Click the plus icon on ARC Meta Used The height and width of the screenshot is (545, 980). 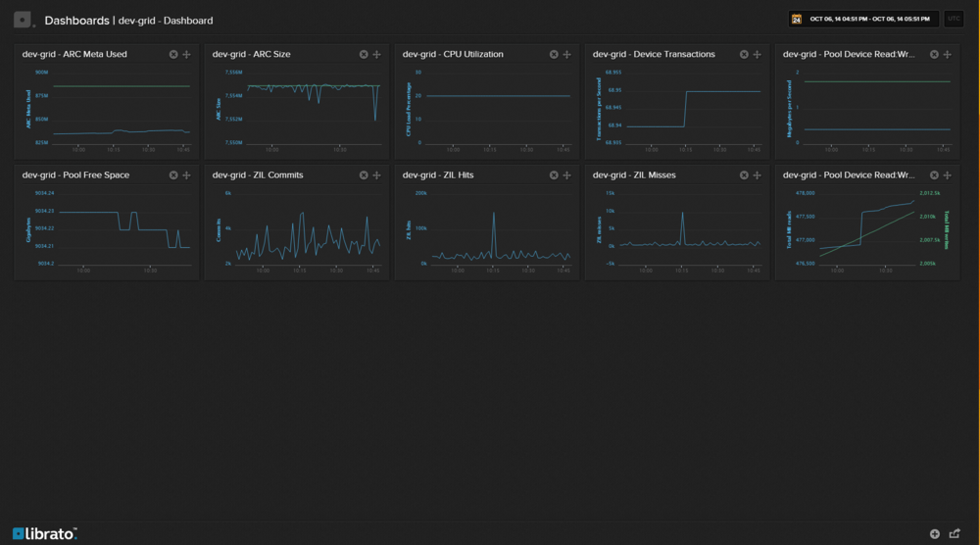click(186, 54)
